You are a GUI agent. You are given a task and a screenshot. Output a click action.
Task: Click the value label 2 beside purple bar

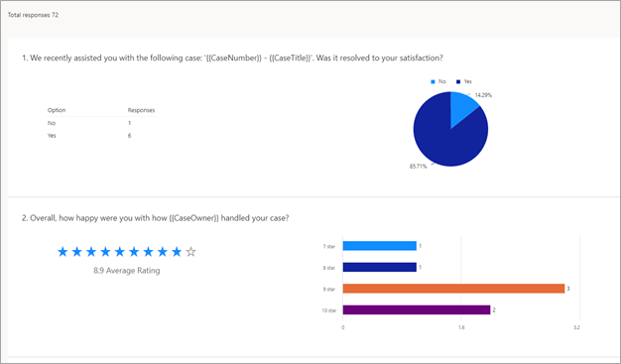[494, 309]
